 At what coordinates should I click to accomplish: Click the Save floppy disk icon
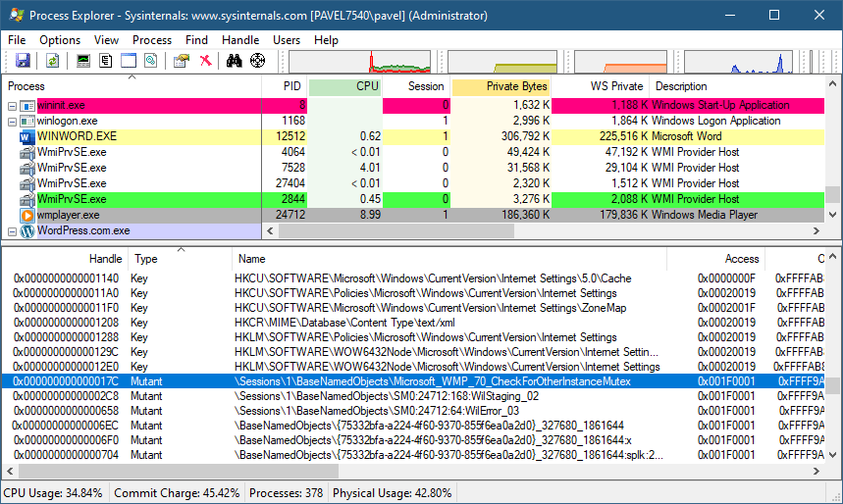(23, 61)
